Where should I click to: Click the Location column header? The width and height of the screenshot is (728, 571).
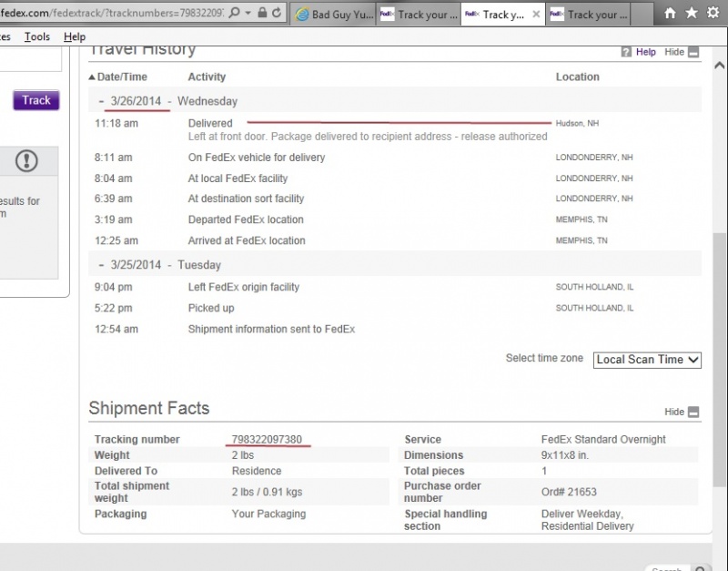coord(578,77)
